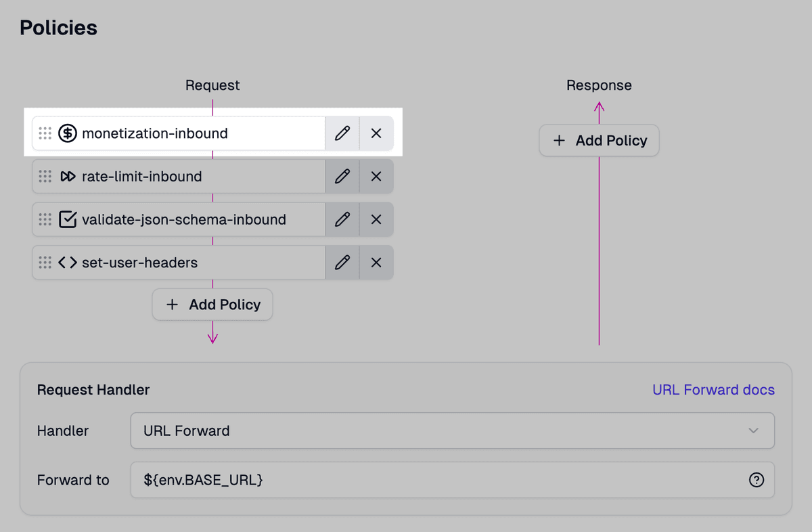Click the fast-forward icon on rate-limit-inbound
This screenshot has height=532, width=812.
[x=68, y=176]
